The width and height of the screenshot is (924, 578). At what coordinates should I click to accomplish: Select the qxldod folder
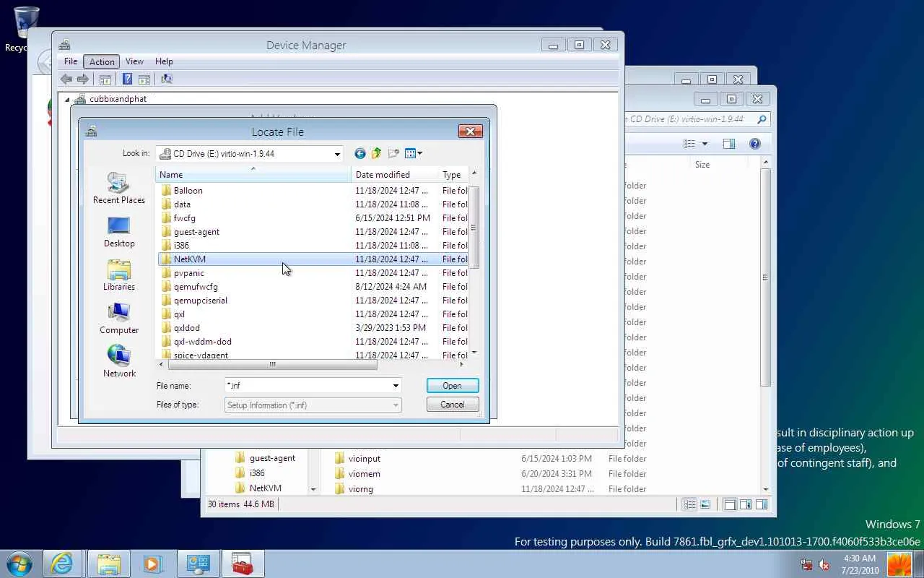coord(186,328)
